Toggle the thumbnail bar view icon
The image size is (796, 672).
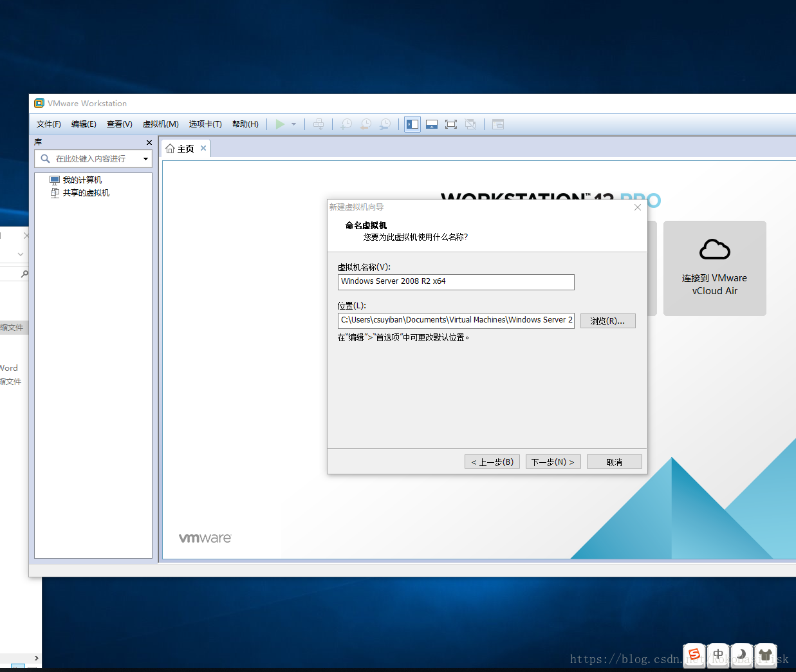432,124
